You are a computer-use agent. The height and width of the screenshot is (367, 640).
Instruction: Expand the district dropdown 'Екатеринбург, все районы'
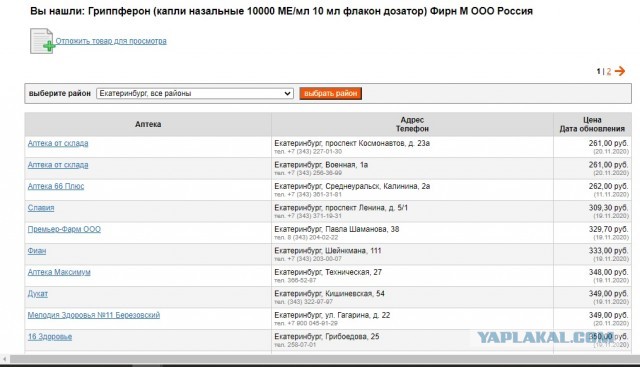195,93
